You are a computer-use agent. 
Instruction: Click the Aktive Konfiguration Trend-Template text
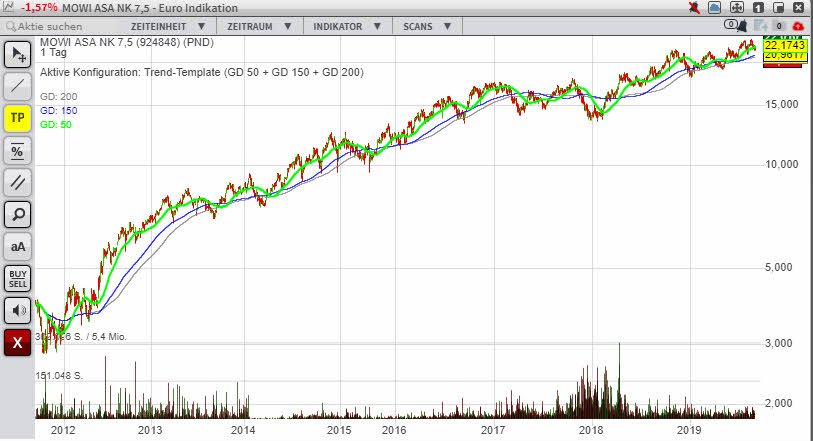pyautogui.click(x=202, y=72)
